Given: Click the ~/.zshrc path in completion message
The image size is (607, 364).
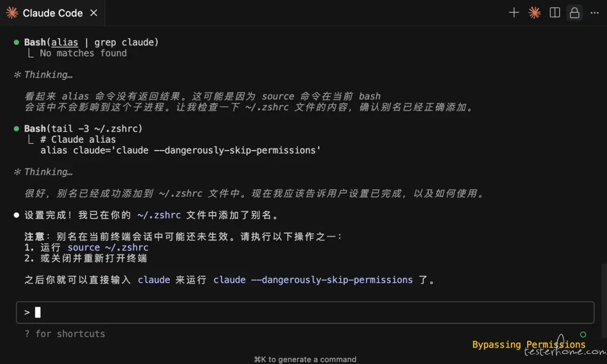Looking at the screenshot, I should tap(159, 215).
